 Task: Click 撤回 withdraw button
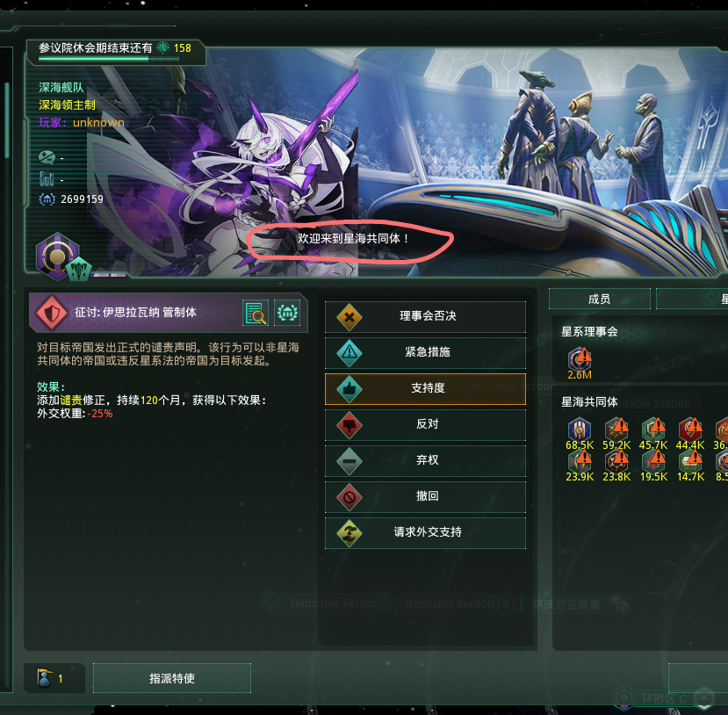click(425, 497)
